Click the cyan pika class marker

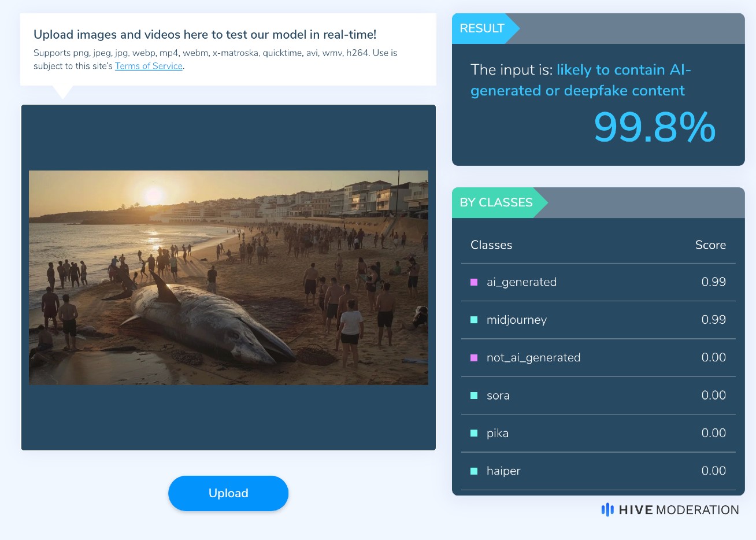point(474,433)
